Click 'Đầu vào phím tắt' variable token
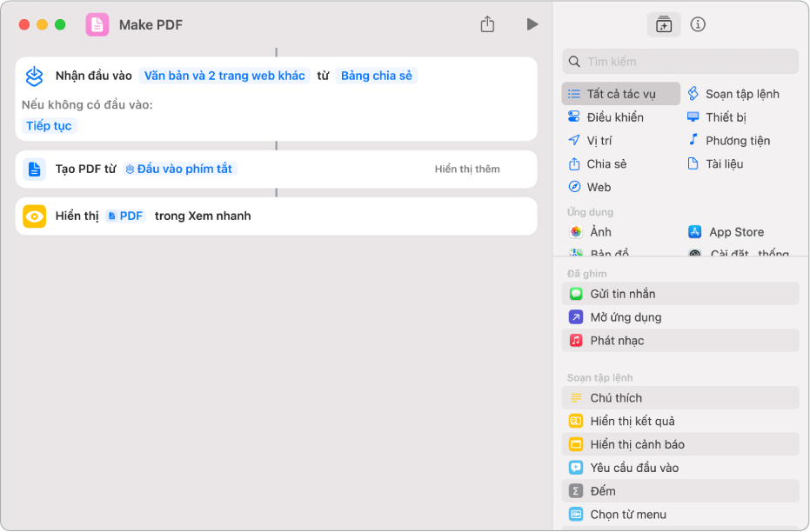The width and height of the screenshot is (810, 532). (180, 170)
